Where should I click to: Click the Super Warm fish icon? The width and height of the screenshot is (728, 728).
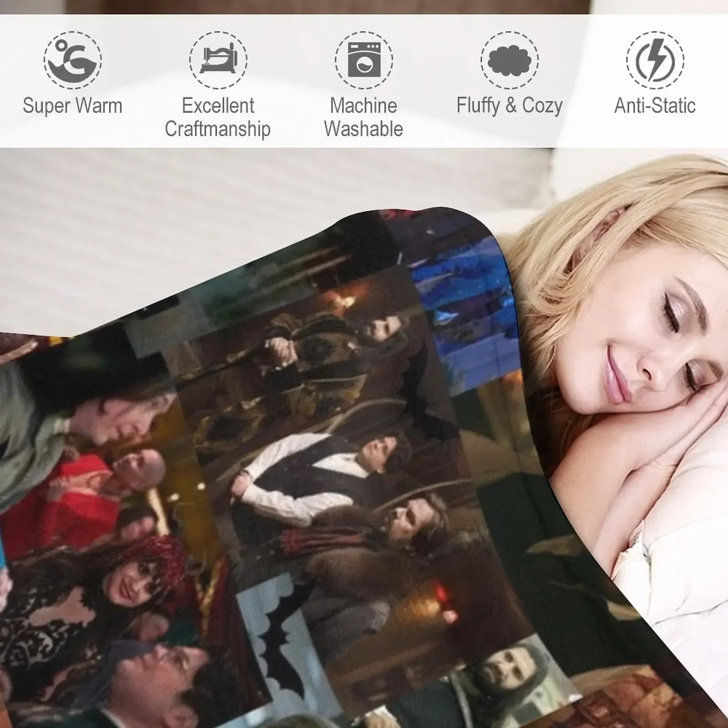(73, 60)
